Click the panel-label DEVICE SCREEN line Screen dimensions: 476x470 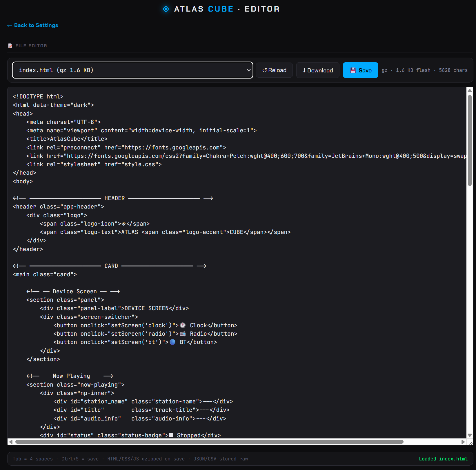[115, 308]
